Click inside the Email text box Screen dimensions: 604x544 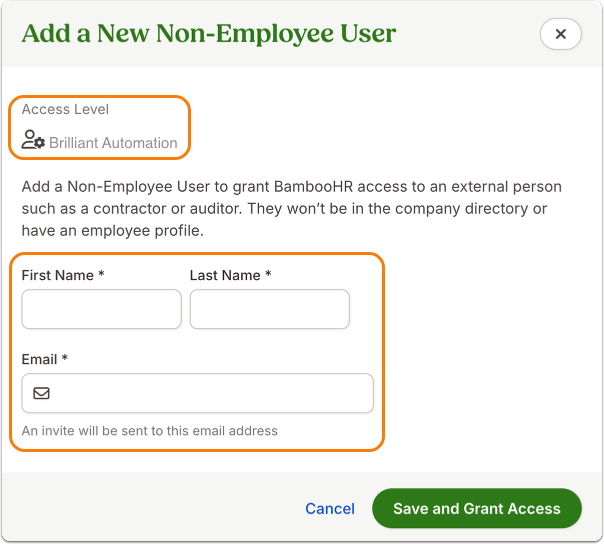click(210, 393)
